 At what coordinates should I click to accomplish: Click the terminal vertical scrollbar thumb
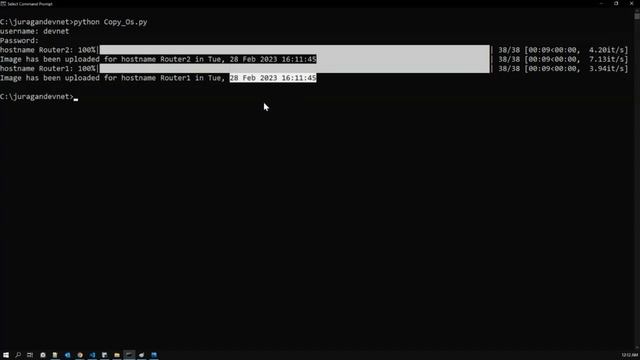(637, 16)
